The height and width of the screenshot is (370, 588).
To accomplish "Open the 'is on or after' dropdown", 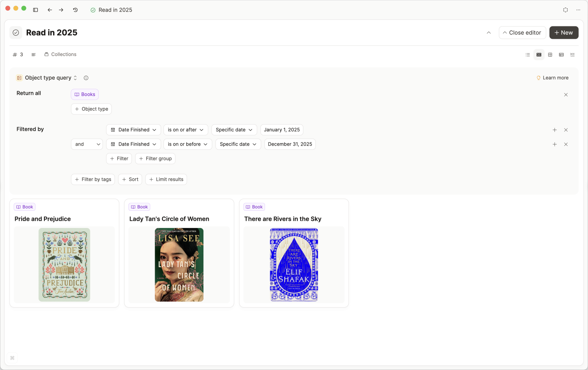I will pos(185,130).
